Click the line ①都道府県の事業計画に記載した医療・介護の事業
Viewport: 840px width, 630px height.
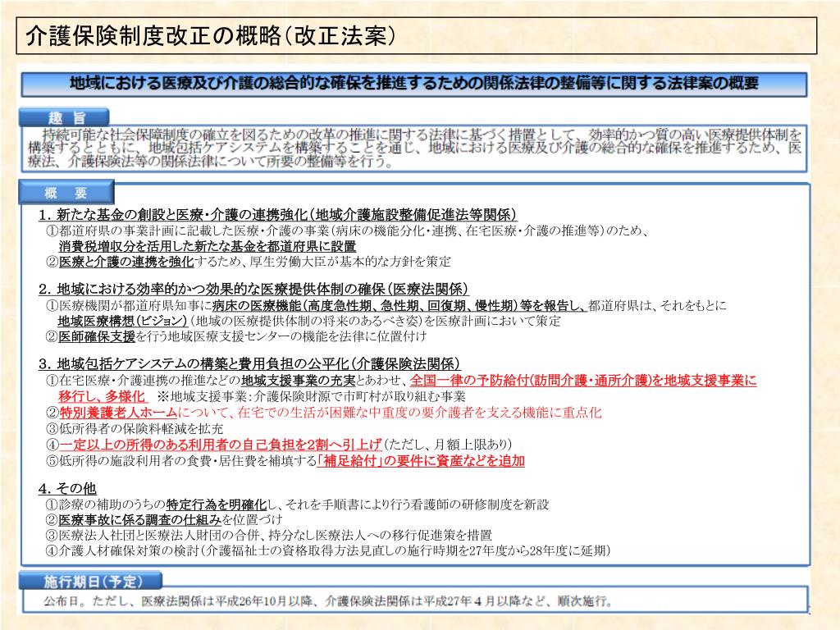tap(348, 231)
